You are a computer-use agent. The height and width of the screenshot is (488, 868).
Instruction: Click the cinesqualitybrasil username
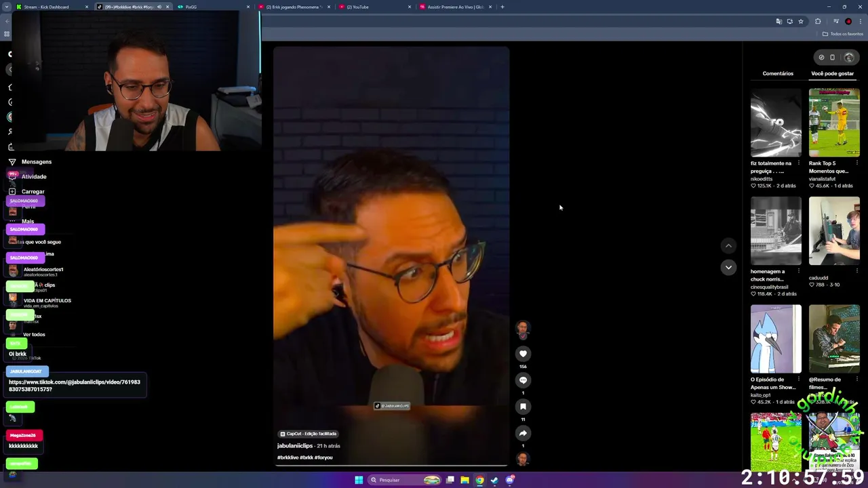[x=769, y=287]
